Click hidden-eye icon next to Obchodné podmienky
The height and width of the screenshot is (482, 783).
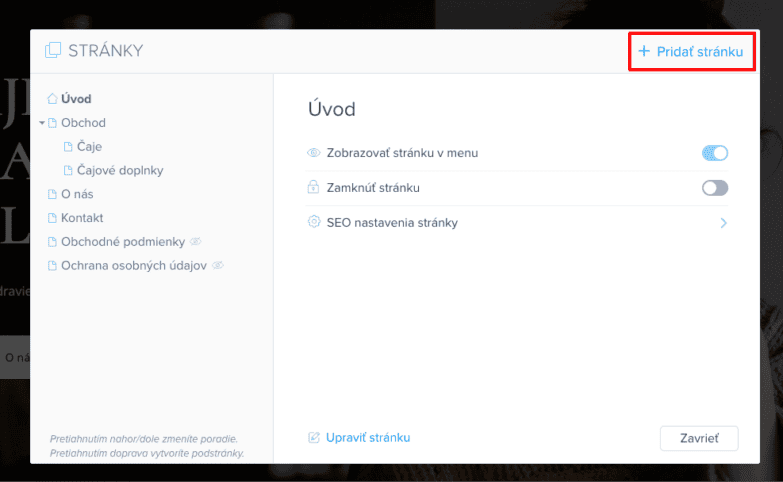coord(196,242)
